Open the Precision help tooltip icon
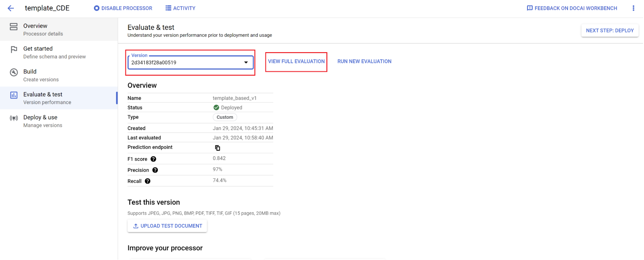 [x=155, y=170]
